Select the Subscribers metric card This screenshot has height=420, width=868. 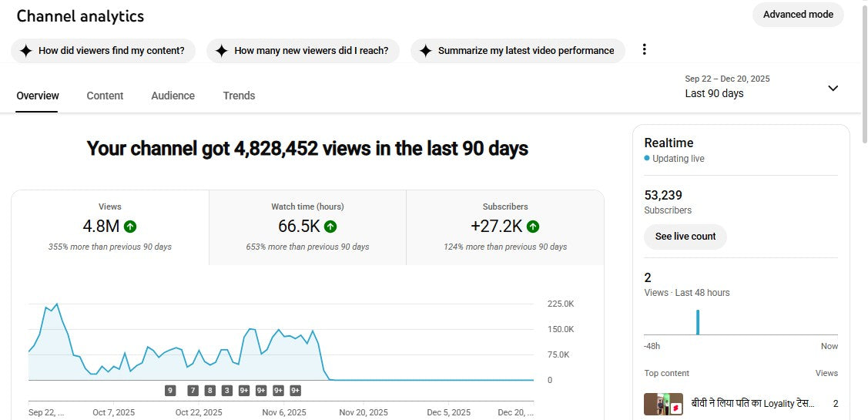504,227
